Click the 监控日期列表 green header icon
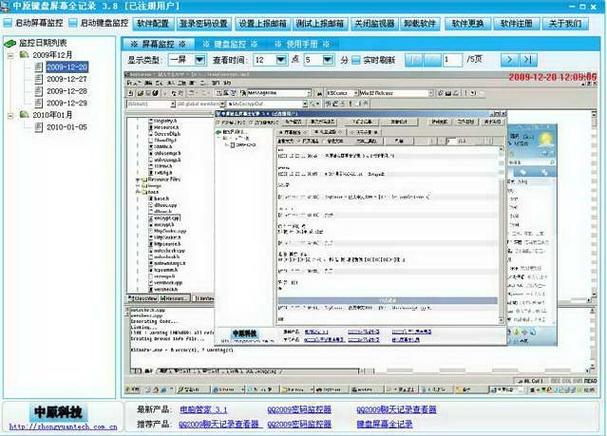Screen dimensions: 607x436 10,43
